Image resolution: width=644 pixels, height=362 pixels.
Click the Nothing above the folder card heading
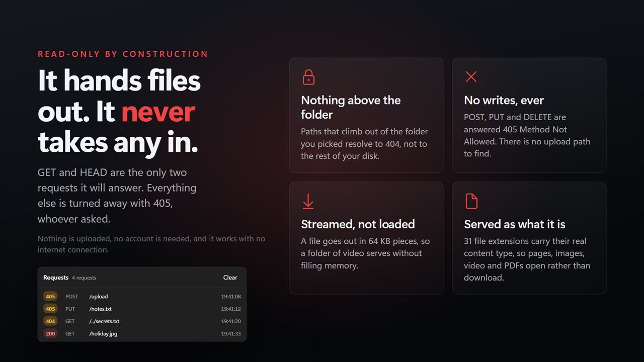tap(351, 107)
